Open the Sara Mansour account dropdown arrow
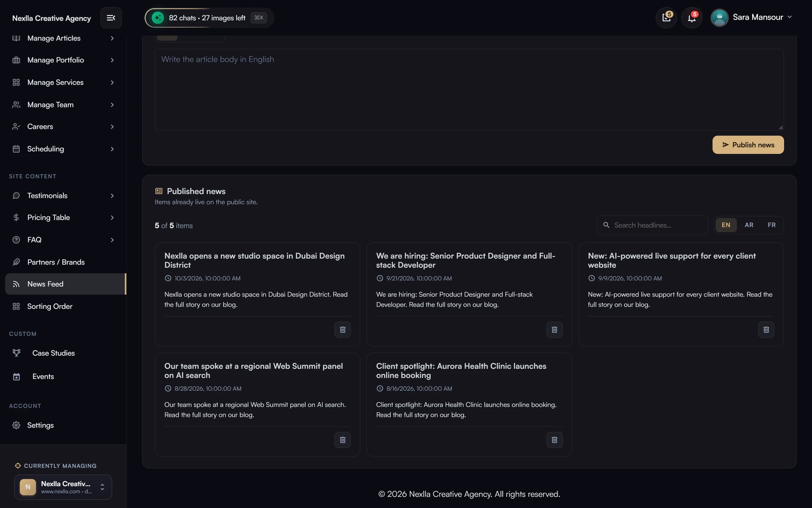 point(790,17)
